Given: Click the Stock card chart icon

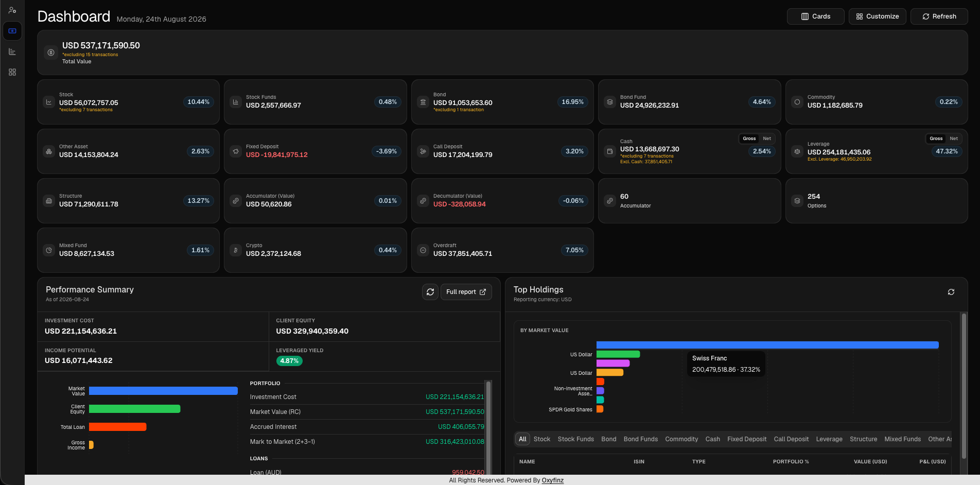Looking at the screenshot, I should click(49, 102).
